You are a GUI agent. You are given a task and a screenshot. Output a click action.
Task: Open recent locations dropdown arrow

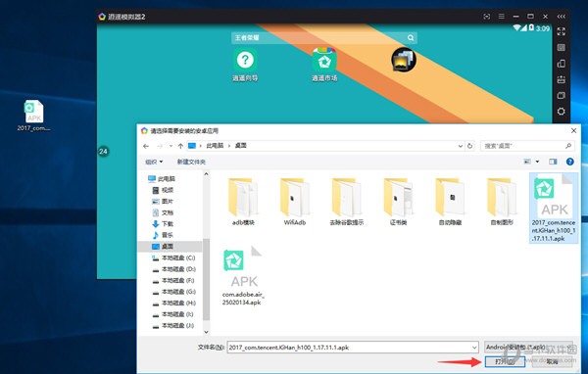(x=171, y=146)
